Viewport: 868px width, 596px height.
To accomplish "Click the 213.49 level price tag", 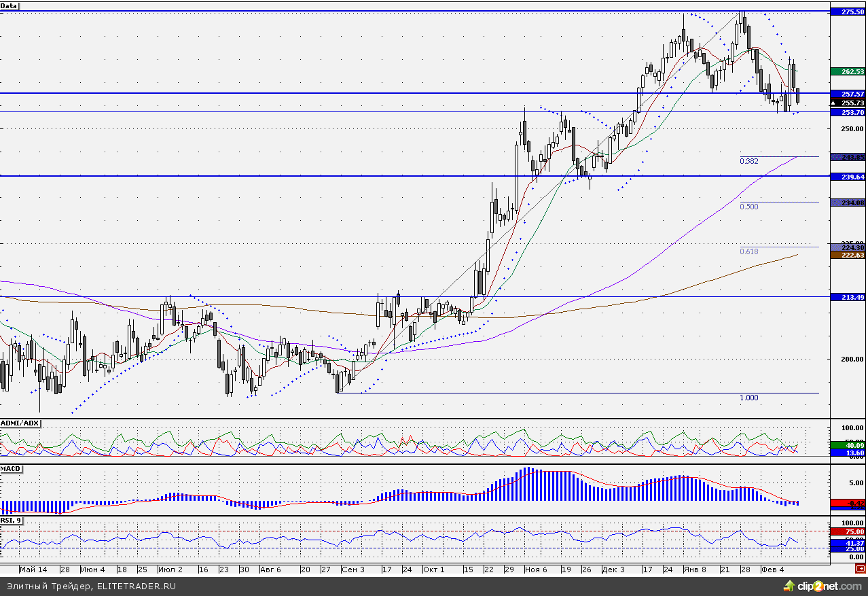I will click(x=851, y=297).
